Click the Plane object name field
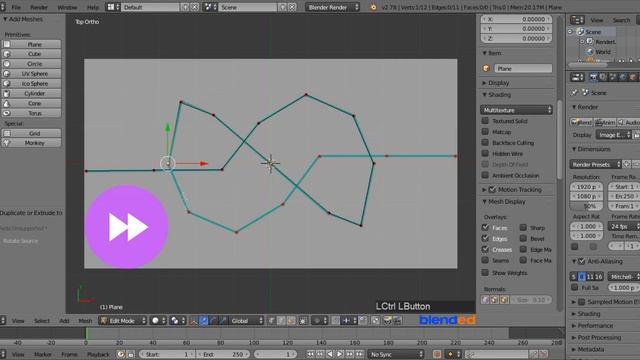This screenshot has width=640, height=360. [x=523, y=69]
